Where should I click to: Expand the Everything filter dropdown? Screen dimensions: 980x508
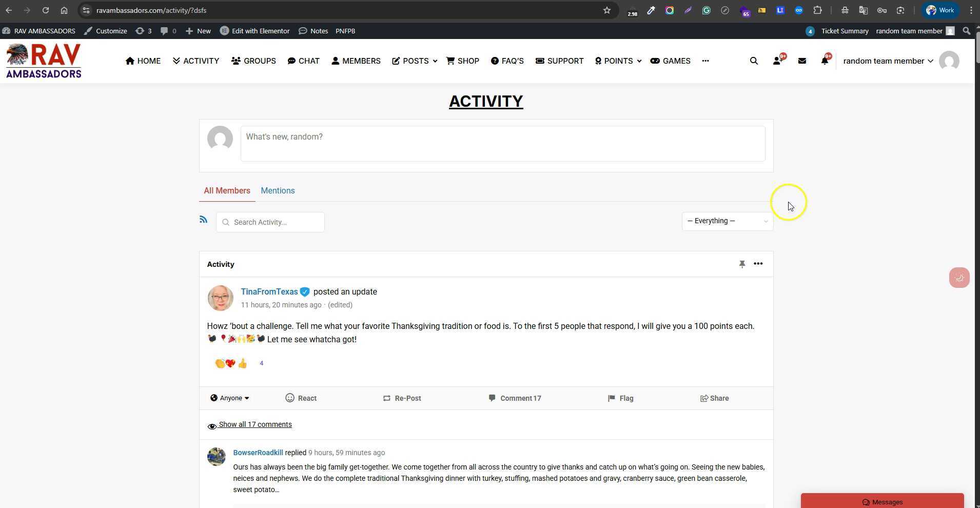point(727,221)
